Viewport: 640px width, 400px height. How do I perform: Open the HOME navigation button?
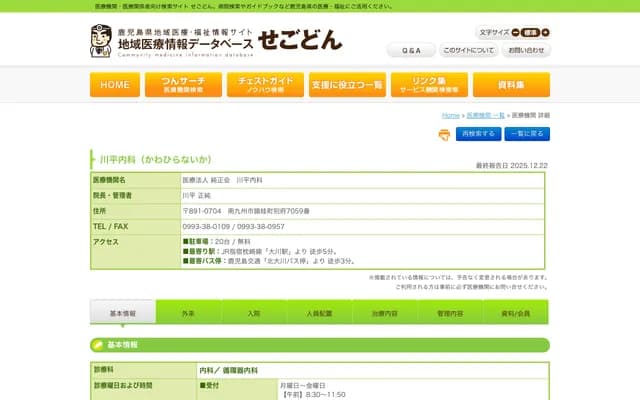pyautogui.click(x=115, y=85)
